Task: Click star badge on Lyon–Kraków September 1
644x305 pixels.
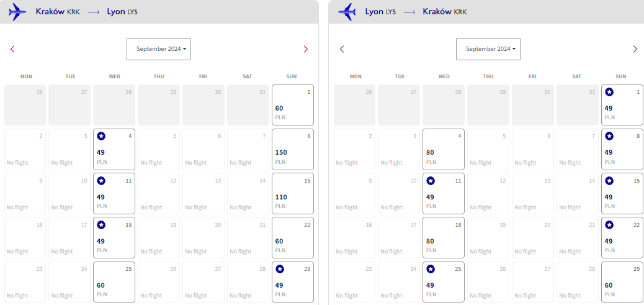Action: [x=609, y=93]
